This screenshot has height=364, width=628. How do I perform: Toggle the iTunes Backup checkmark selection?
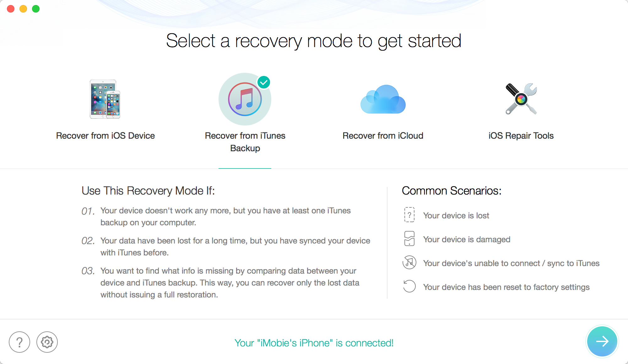[263, 82]
